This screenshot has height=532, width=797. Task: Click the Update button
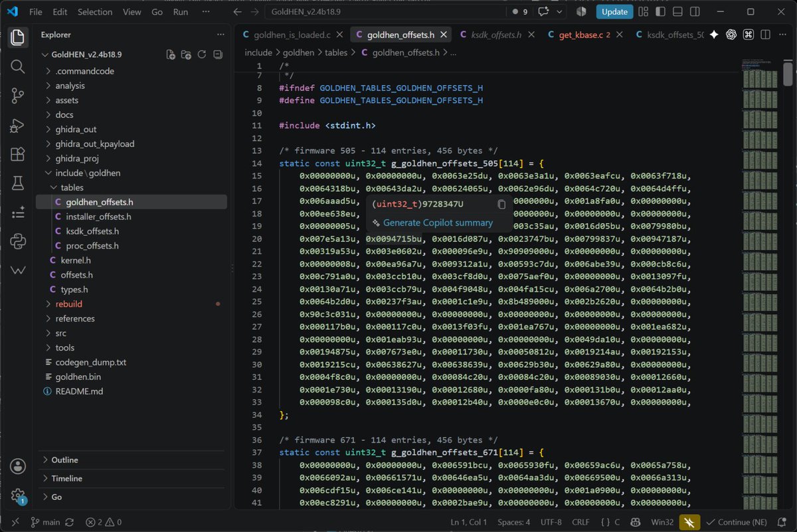point(614,11)
